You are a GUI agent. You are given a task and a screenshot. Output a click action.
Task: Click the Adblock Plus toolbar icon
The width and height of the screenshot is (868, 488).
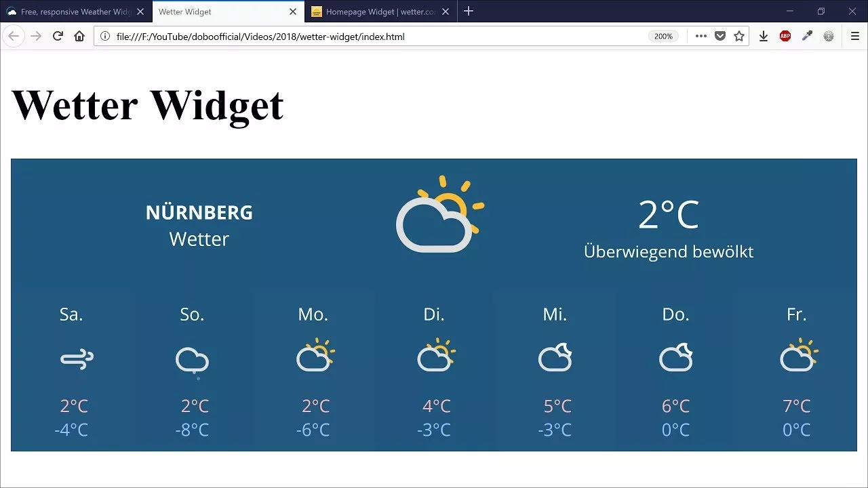pos(785,36)
